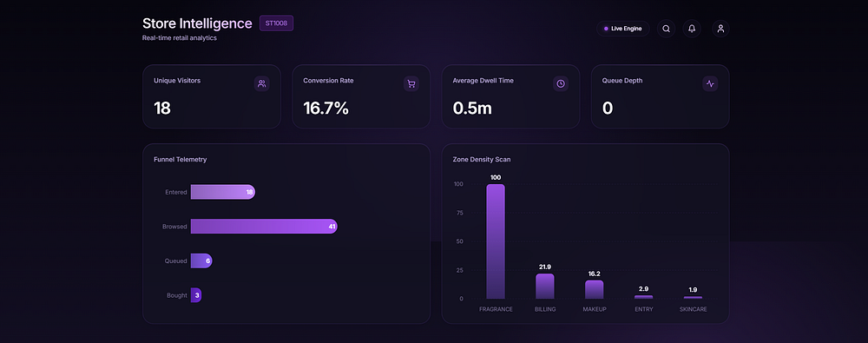Click the BILLING bar in Zone Density
This screenshot has height=343, width=868.
click(x=545, y=287)
